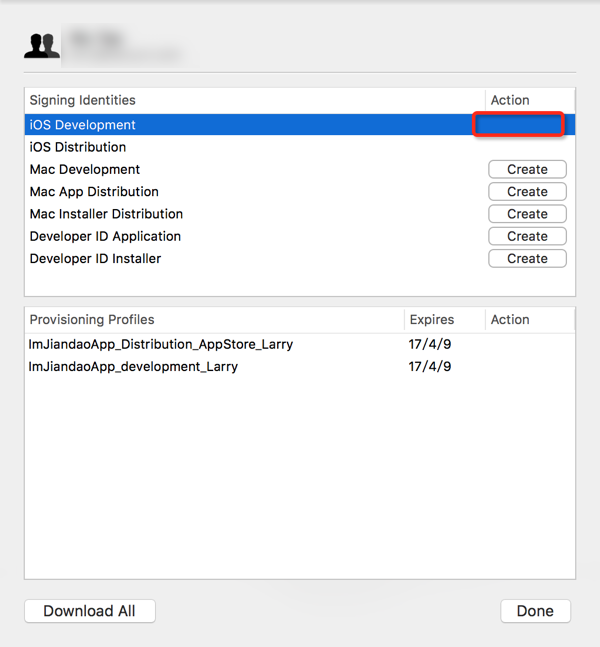The height and width of the screenshot is (647, 600).
Task: Create a Mac Installer Distribution identity
Action: pyautogui.click(x=527, y=214)
